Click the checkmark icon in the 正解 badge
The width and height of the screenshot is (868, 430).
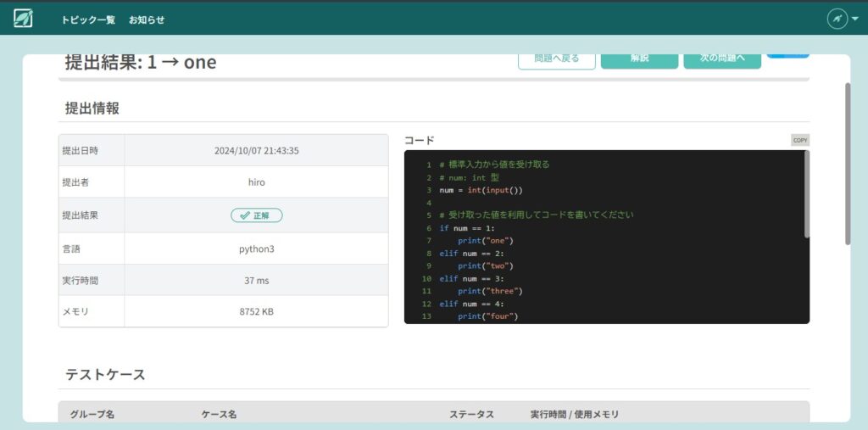click(245, 215)
